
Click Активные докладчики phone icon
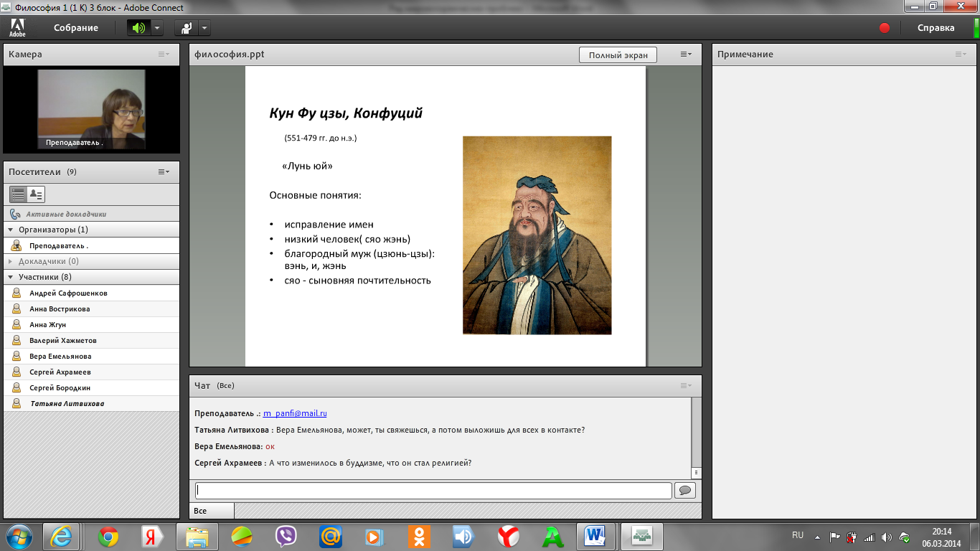(16, 214)
